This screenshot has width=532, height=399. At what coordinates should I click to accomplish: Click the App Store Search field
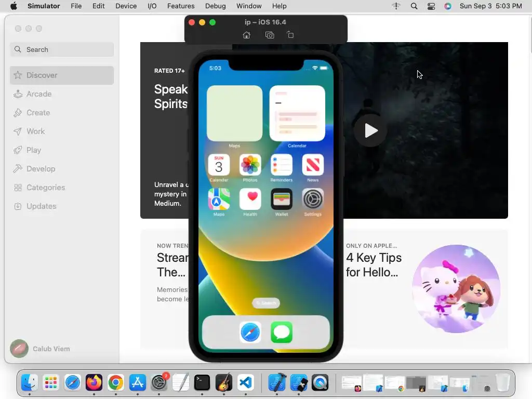(x=62, y=49)
